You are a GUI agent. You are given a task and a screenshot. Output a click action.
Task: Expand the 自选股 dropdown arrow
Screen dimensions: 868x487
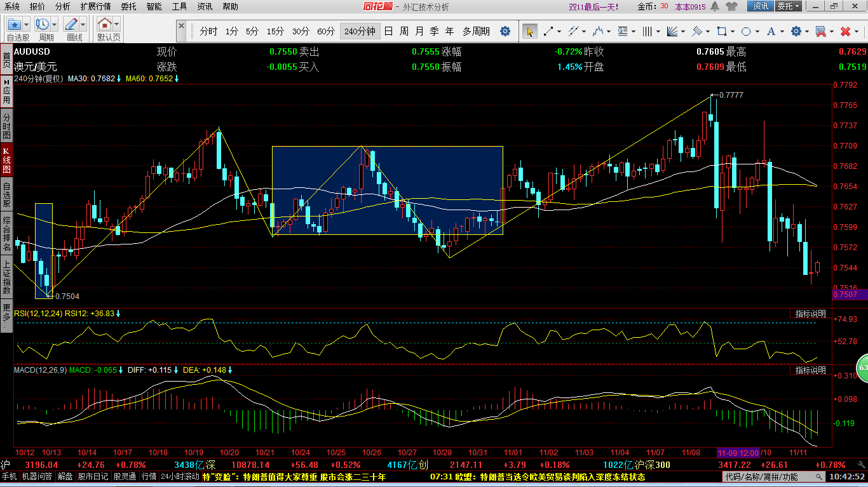tap(27, 25)
